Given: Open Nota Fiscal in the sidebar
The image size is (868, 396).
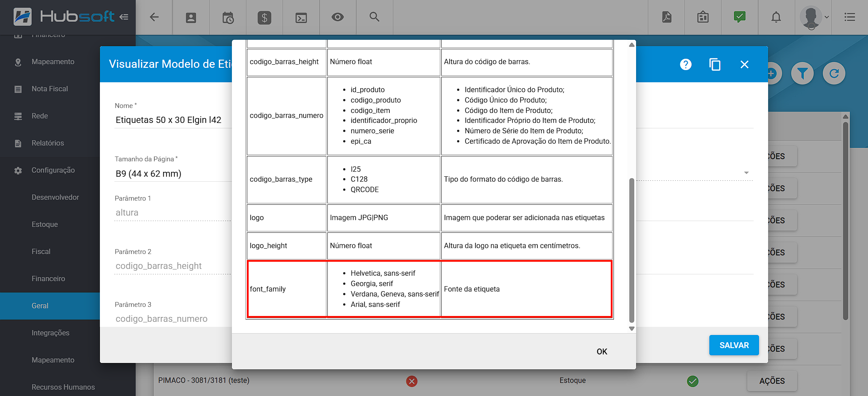Looking at the screenshot, I should coord(50,89).
